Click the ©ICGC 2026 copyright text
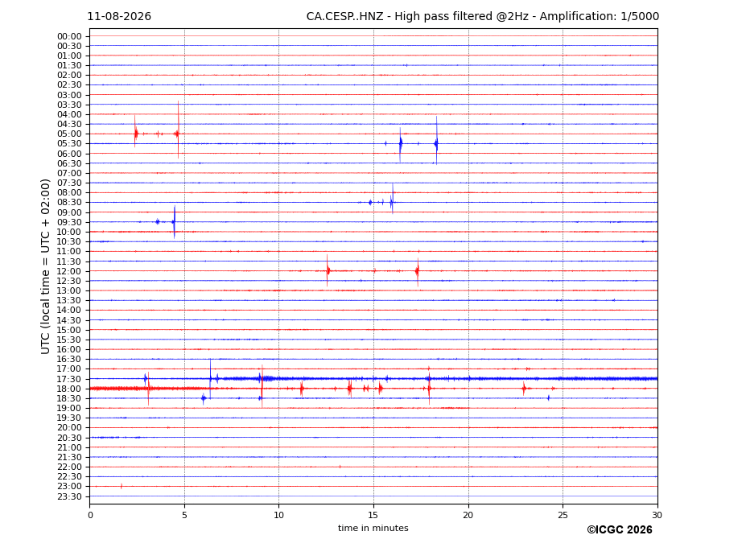The height and width of the screenshot is (560, 746). pyautogui.click(x=620, y=530)
